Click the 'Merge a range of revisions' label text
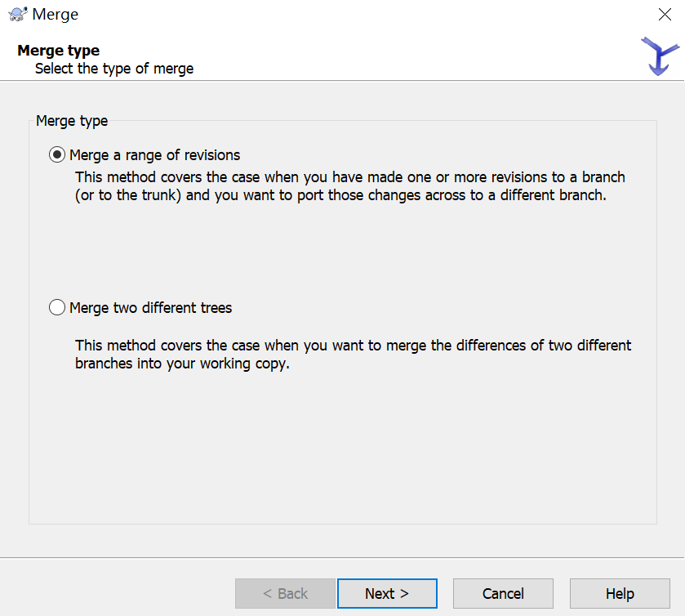Screen dimensions: 685x616 154,154
